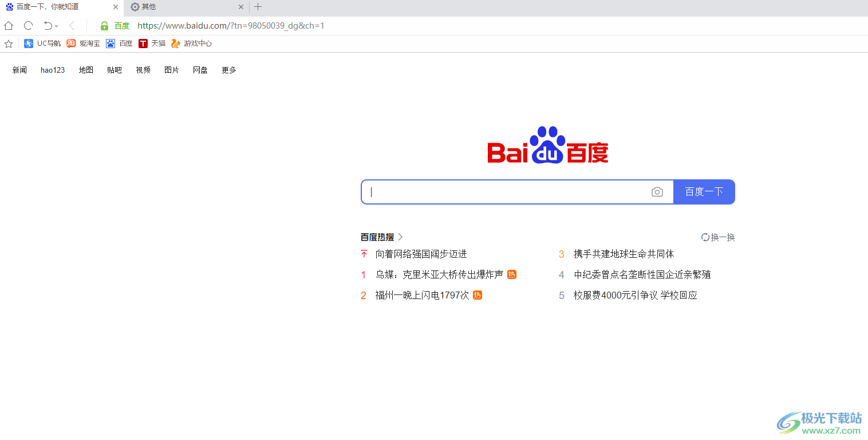Screen dimensions: 868x440
Task: Open 福州一晚上闪电1797次 hot search
Action: 422,295
